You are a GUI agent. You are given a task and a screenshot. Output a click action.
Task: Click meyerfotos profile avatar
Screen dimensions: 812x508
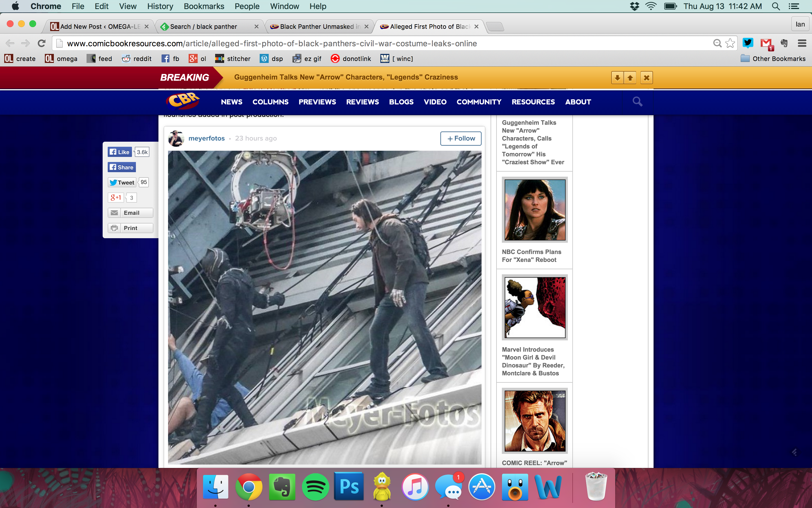[176, 138]
